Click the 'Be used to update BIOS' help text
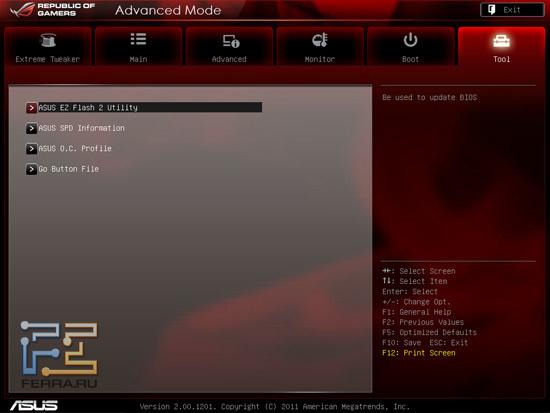 click(x=429, y=97)
